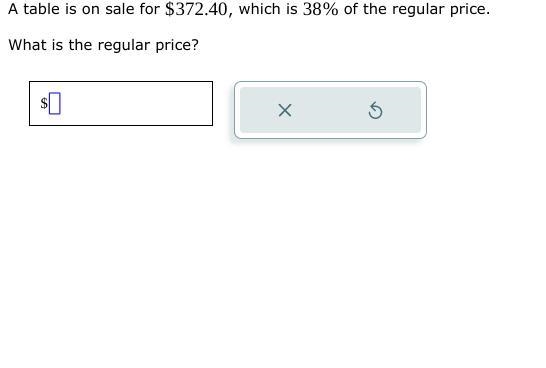Image resolution: width=546 pixels, height=368 pixels.
Task: Click the undo arrow icon
Action: [375, 110]
